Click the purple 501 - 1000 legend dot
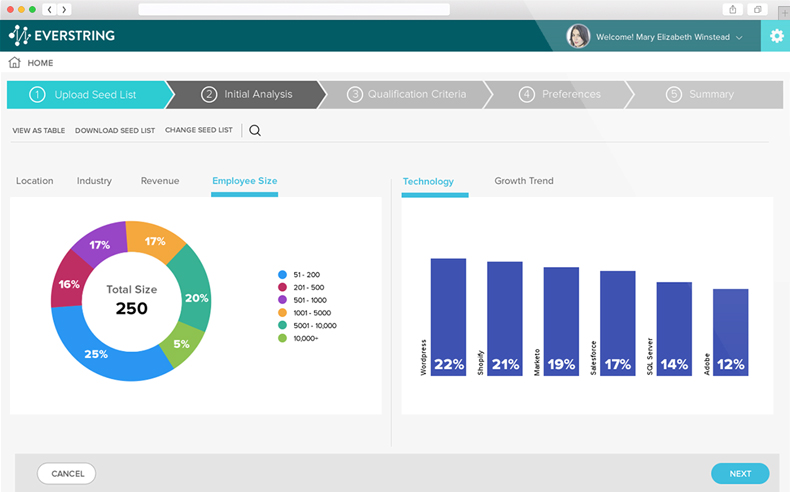Image resolution: width=790 pixels, height=492 pixels. [282, 300]
